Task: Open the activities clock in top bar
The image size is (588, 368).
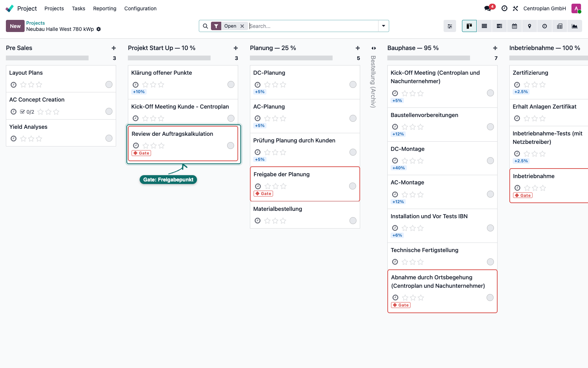Action: tap(505, 8)
